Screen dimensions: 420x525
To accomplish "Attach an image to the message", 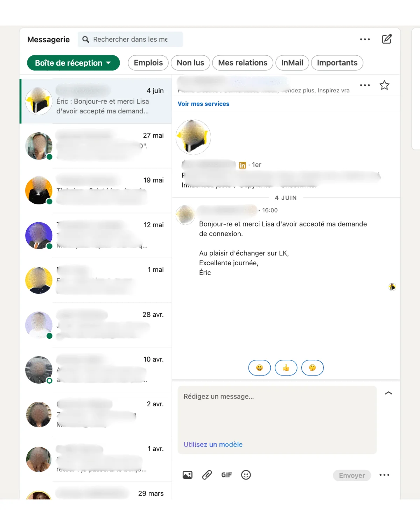I will tap(188, 475).
